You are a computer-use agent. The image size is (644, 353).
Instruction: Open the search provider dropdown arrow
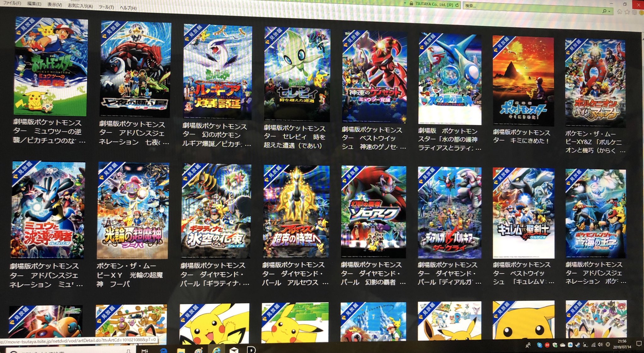[x=609, y=11]
